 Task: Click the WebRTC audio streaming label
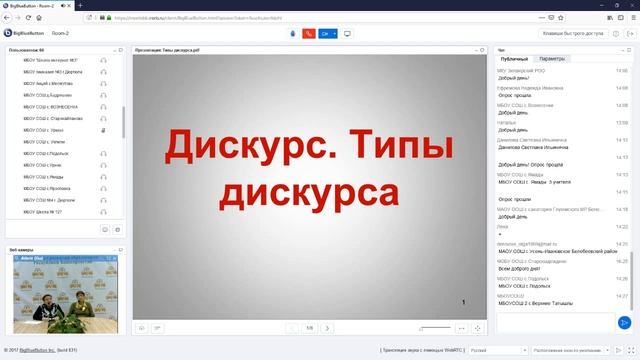pos(422,350)
